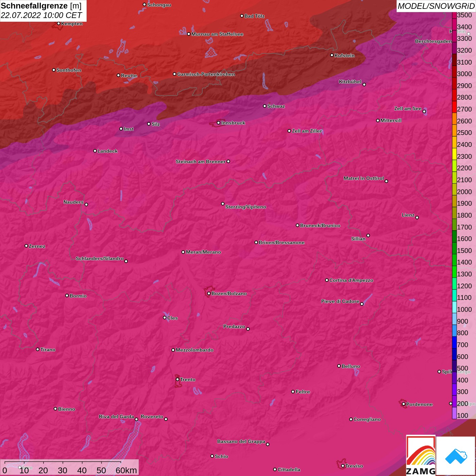Click the Bozen/Bolzano marker dot
The height and width of the screenshot is (476, 476).
pos(209,293)
